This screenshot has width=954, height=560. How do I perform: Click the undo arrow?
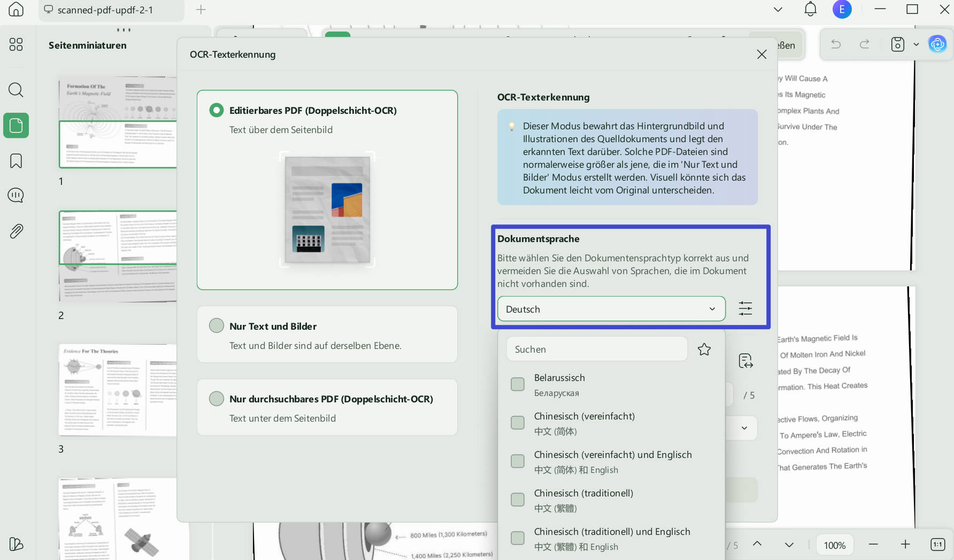coord(836,44)
